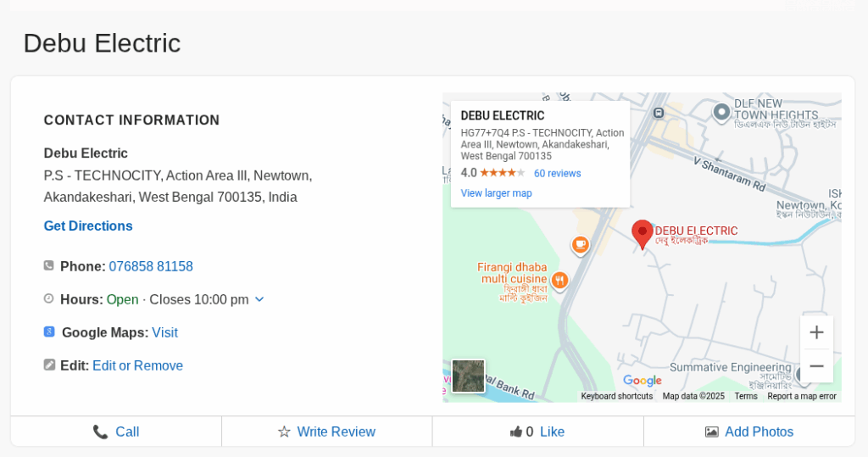Viewport: 868px width, 457px height.
Task: Switch map to satellite view thumbnail
Action: coord(468,376)
